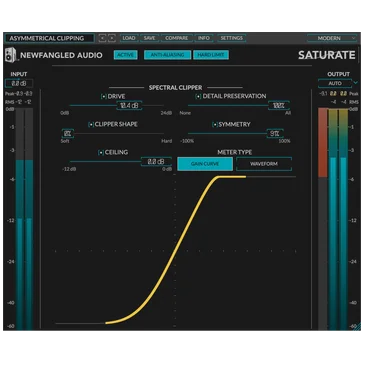Viewport: 365px width, 365px height.
Task: Click the next preset arrow
Action: click(112, 38)
